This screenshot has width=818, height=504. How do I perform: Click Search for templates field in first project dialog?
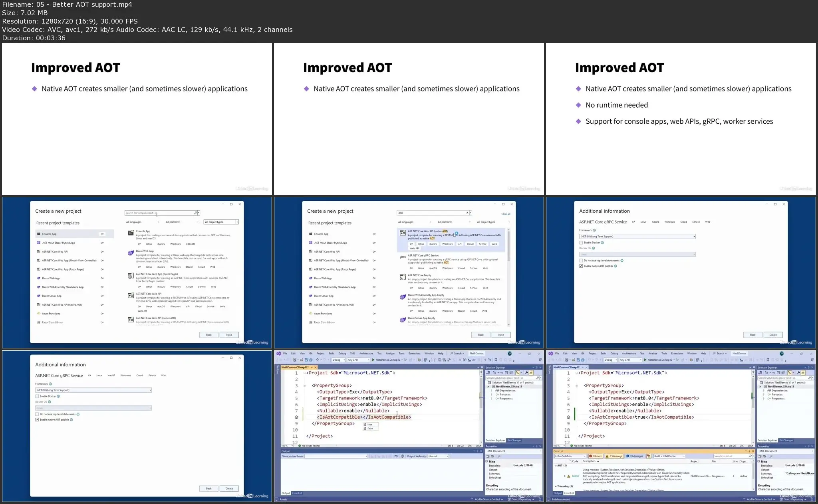coord(162,213)
